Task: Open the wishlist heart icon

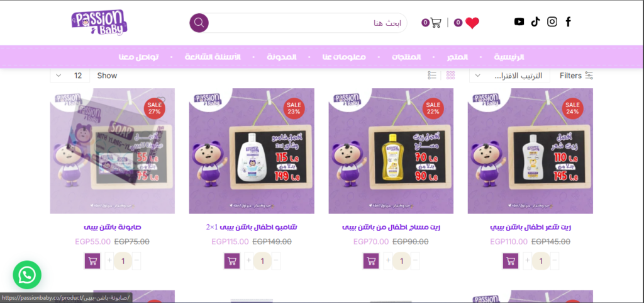Action: pos(472,23)
